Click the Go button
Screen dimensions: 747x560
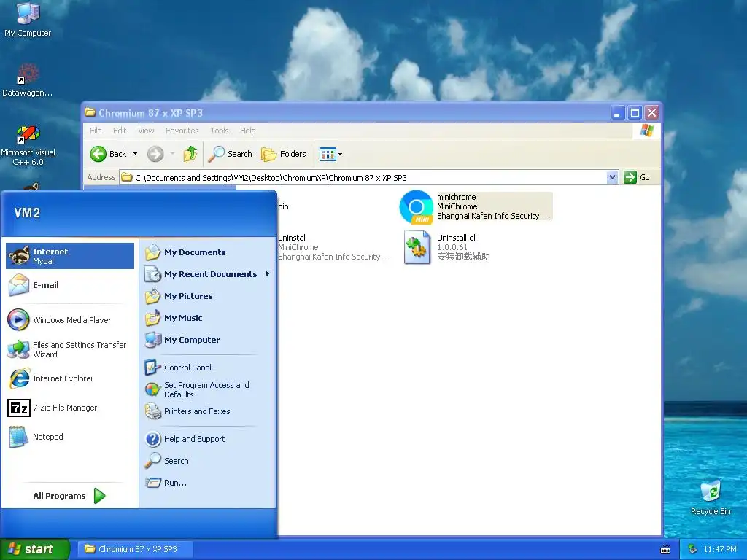click(637, 178)
